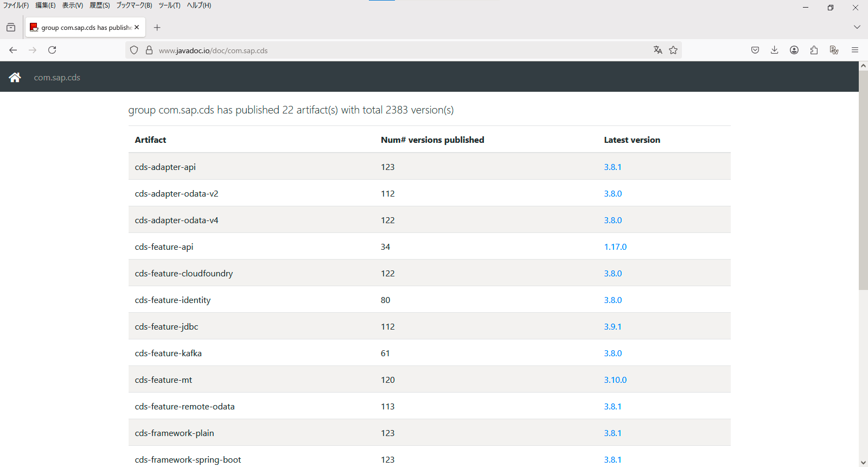This screenshot has height=467, width=868.
Task: Translate page using the translate icon
Action: (658, 50)
